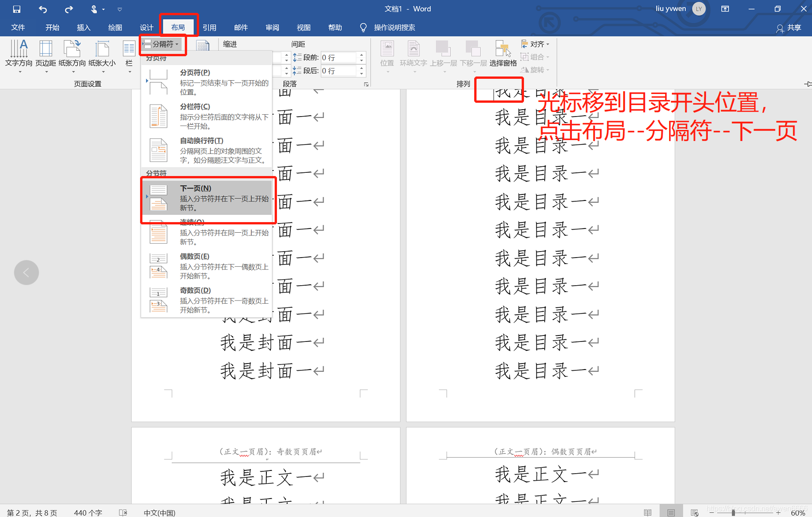Select 偶数页(E) section break

coord(207,266)
